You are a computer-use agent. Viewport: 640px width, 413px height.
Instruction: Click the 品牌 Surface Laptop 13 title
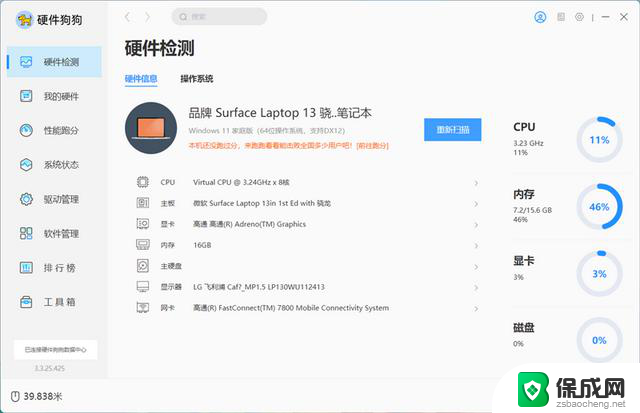pyautogui.click(x=280, y=113)
